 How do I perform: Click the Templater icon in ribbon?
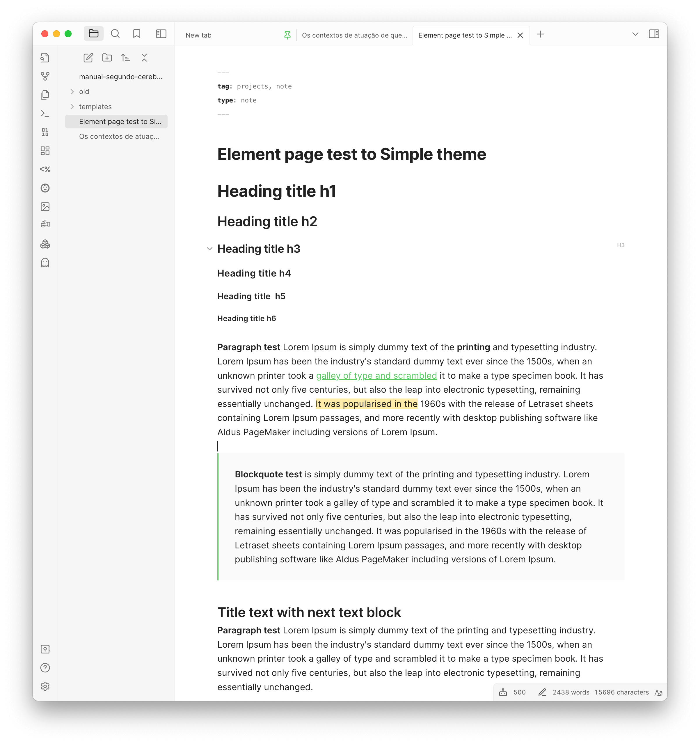[45, 169]
